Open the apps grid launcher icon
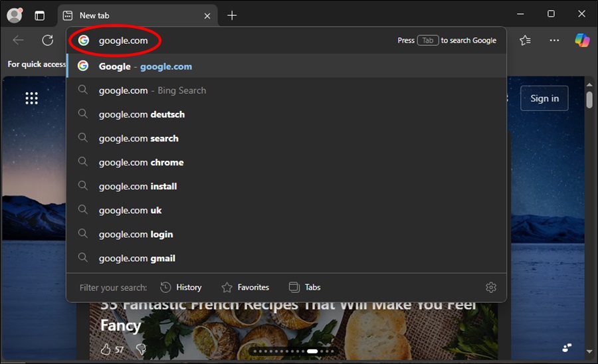 (x=31, y=98)
